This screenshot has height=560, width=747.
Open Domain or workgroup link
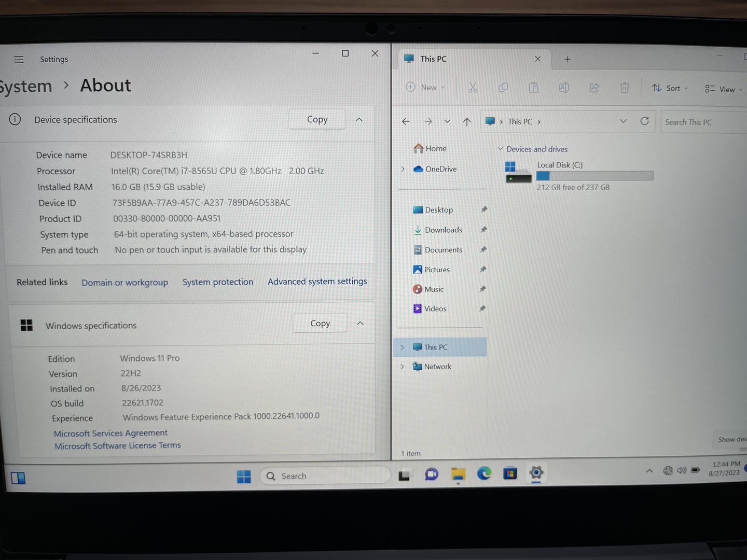[125, 282]
